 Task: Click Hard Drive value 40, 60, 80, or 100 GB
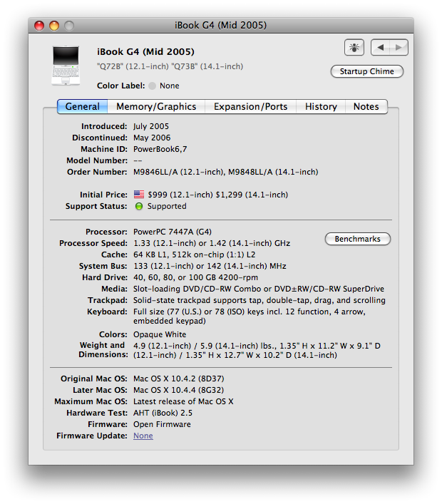point(195,277)
